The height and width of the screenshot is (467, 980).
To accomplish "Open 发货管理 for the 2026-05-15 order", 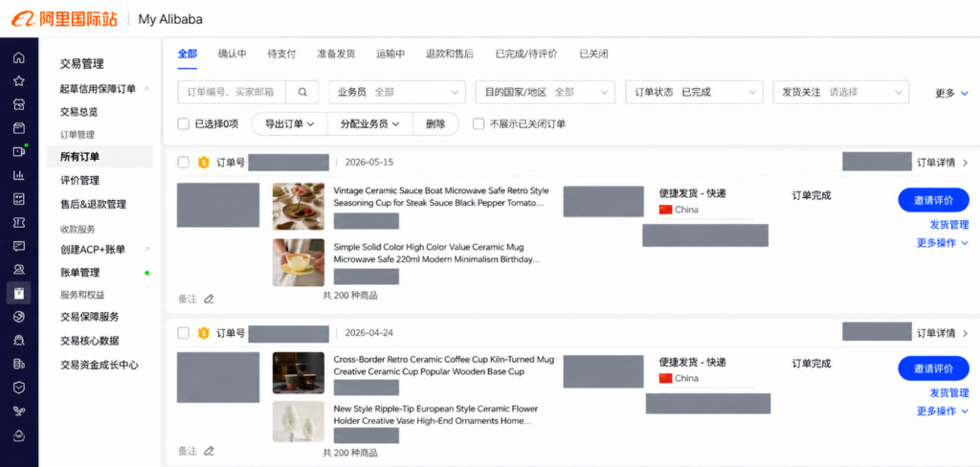I will 949,225.
